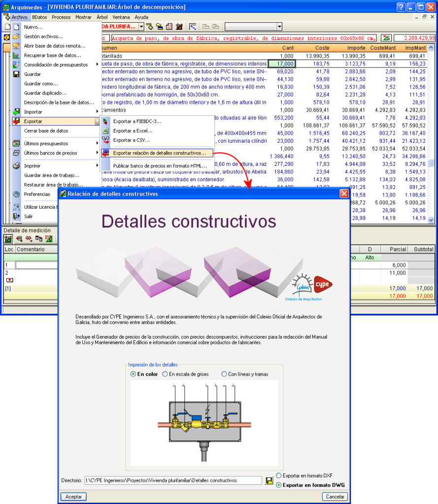
Task: Click the green chart icon beside the total amount
Action: point(386,38)
